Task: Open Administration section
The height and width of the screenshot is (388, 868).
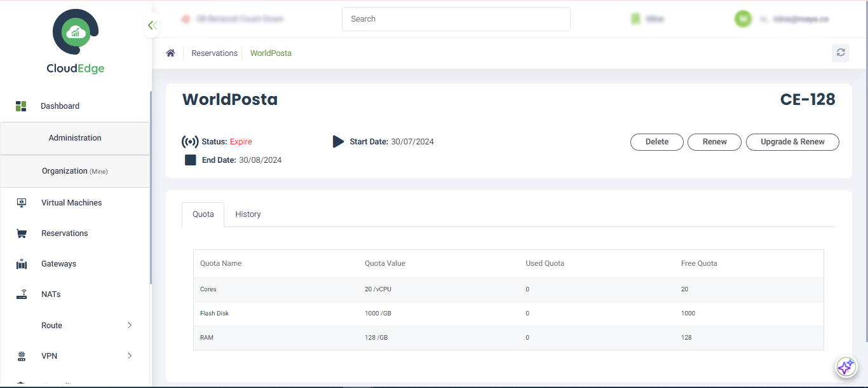Action: (x=75, y=138)
